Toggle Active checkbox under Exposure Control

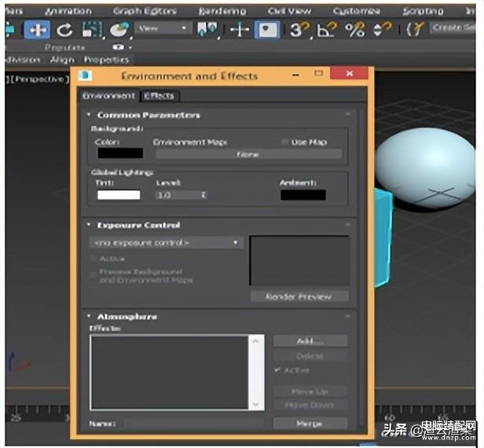[92, 259]
